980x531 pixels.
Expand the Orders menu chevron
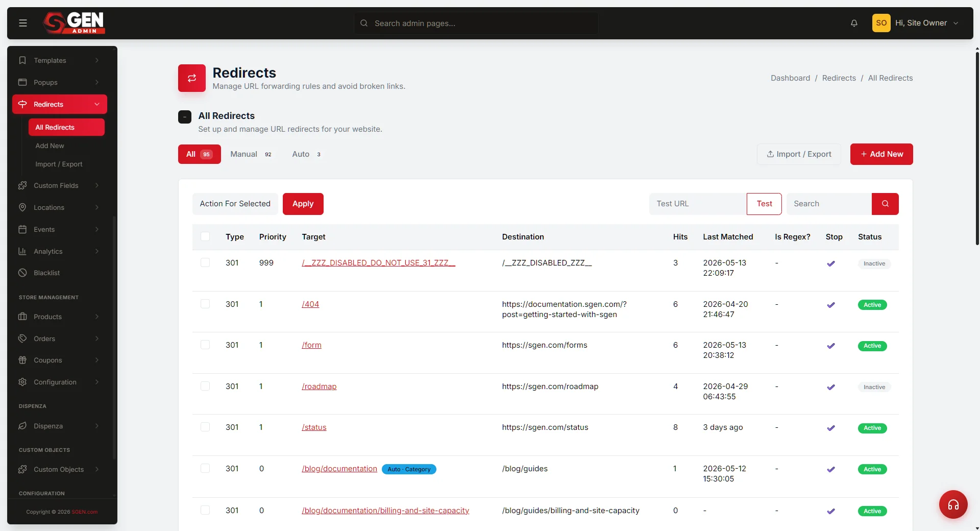[97, 339]
